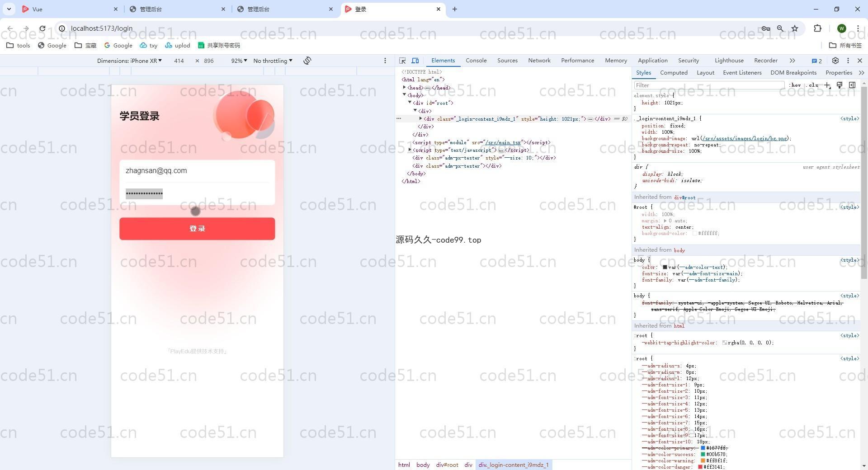Viewport: 868px width, 470px height.
Task: Open the zoom magnifier icon in address bar
Action: point(780,28)
